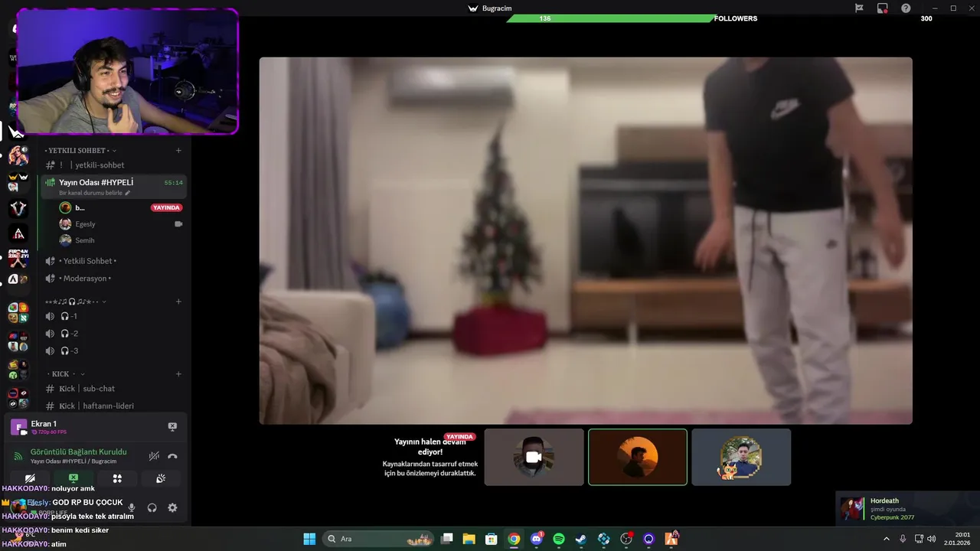980x551 pixels.
Task: Show hidden system tray icons chevron
Action: tap(887, 539)
